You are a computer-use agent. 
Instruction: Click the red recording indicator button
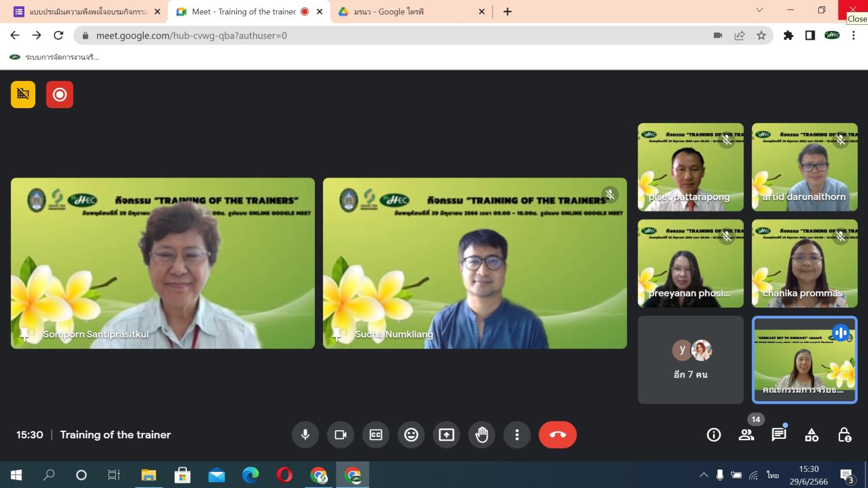60,95
